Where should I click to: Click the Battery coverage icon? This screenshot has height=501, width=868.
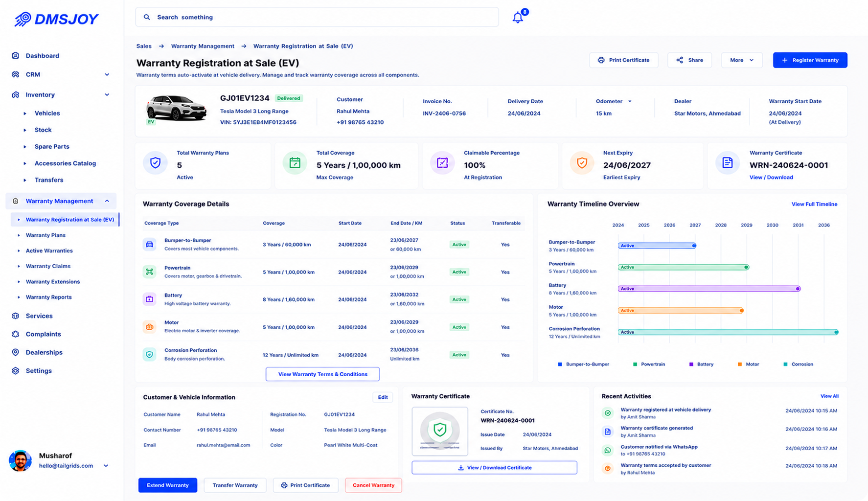(x=150, y=299)
